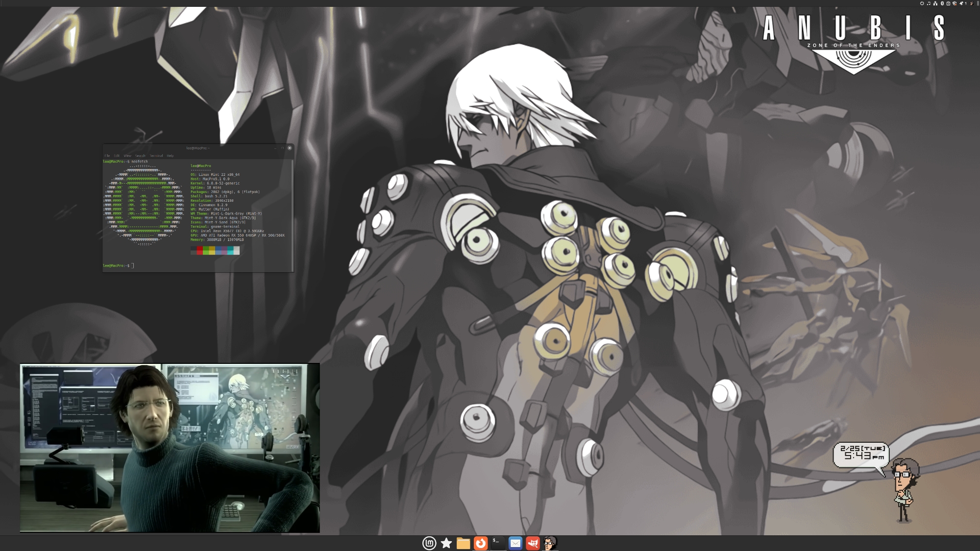
Task: Click the pixel-art character dock icon
Action: [x=550, y=543]
